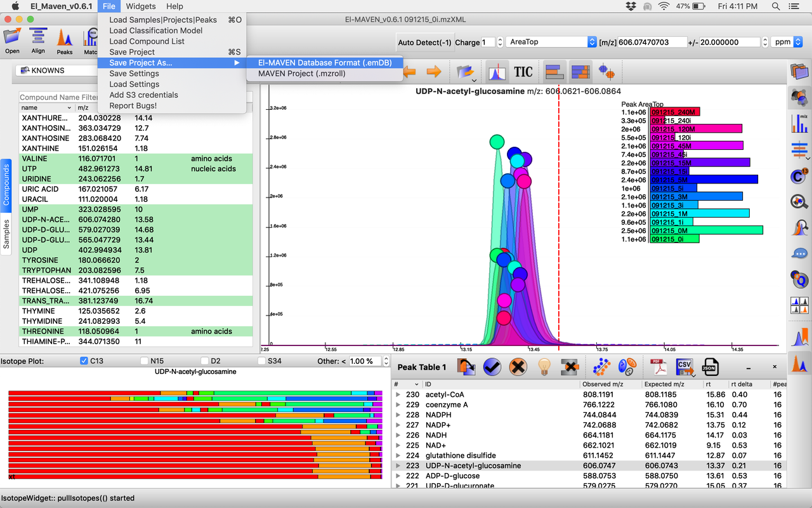Adjust the Other percentage stepper
The height and width of the screenshot is (508, 812).
coord(385,361)
